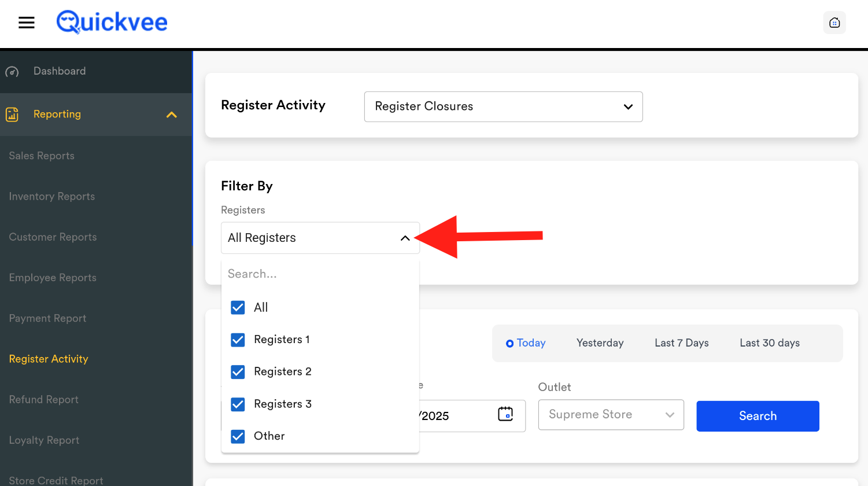Select the Today radio option
The width and height of the screenshot is (868, 486).
tap(509, 344)
